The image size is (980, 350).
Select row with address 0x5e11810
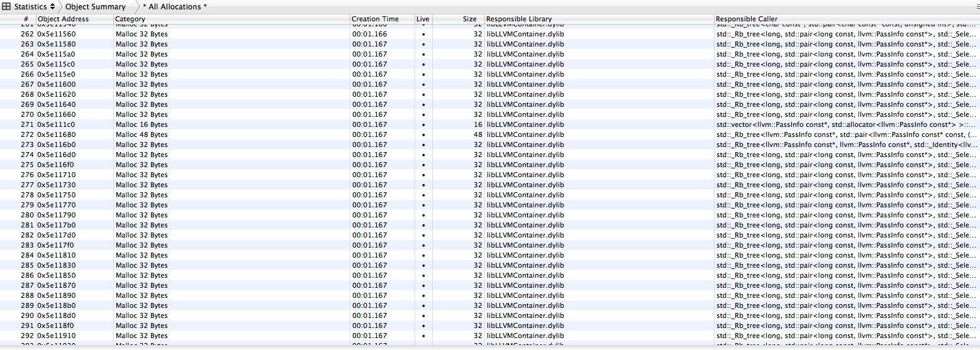(x=490, y=255)
